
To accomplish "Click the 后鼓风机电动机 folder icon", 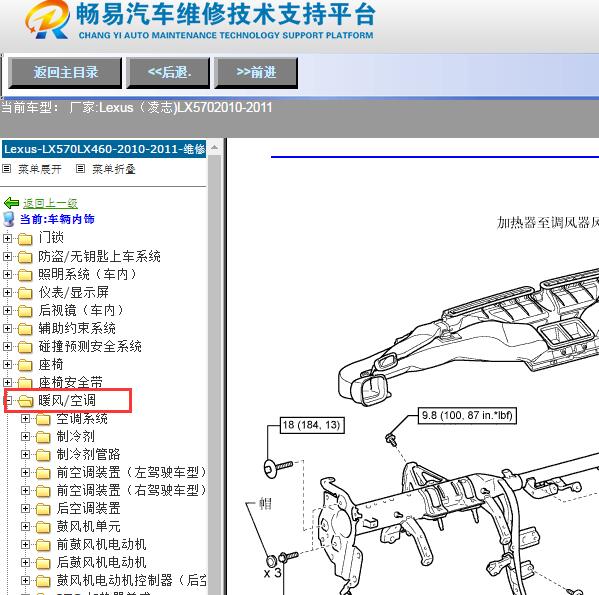I will coord(43,563).
